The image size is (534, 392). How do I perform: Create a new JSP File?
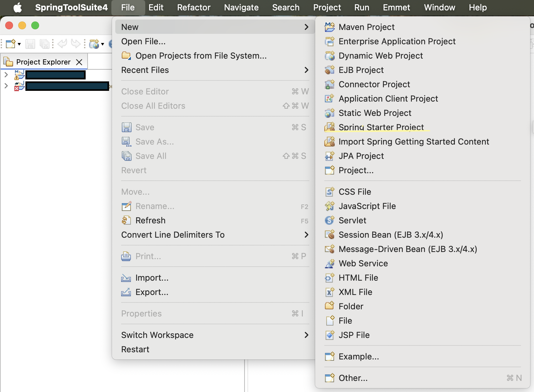pyautogui.click(x=423, y=335)
